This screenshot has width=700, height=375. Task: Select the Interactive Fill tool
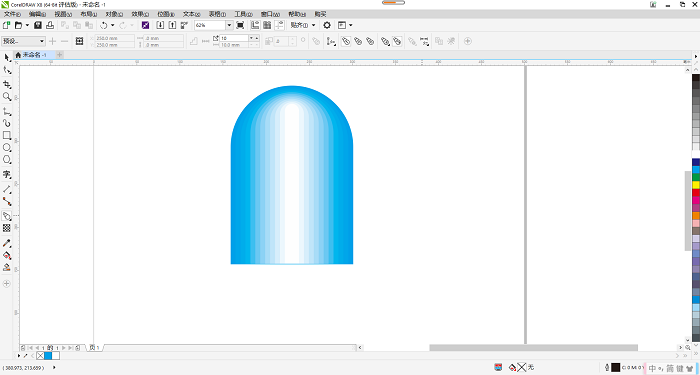point(7,255)
